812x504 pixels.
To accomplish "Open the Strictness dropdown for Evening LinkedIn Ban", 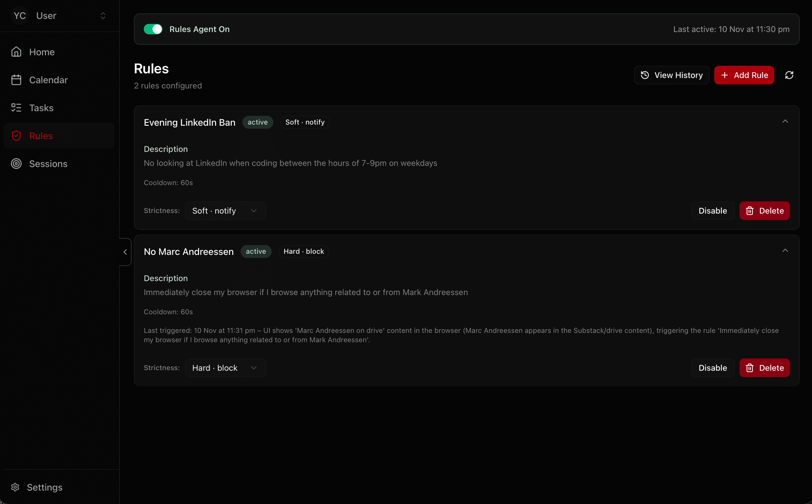I will pos(225,210).
